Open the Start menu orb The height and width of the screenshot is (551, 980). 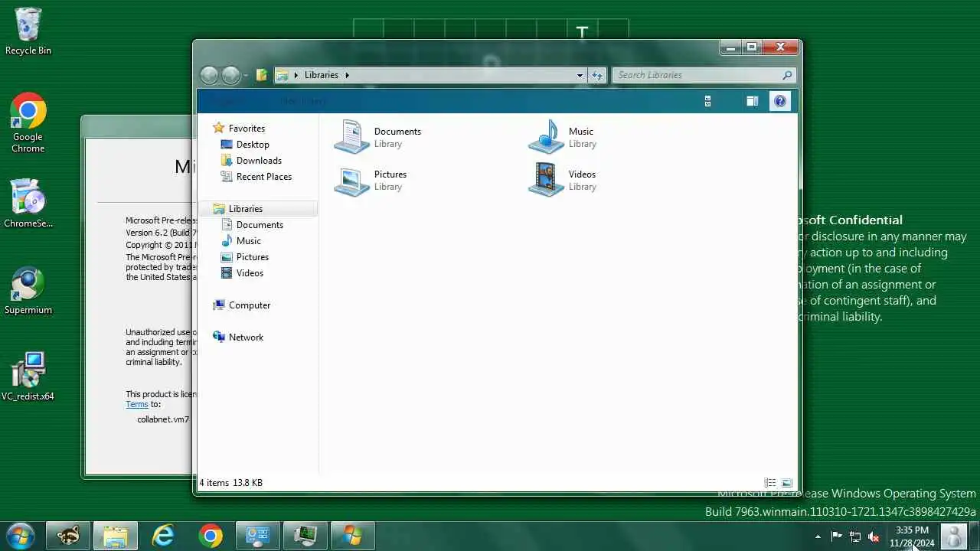pos(20,536)
